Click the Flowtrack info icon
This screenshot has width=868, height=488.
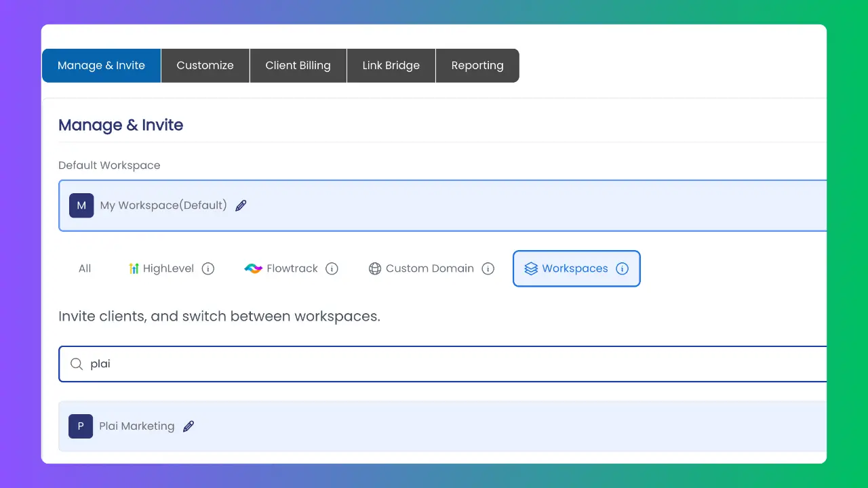332,268
